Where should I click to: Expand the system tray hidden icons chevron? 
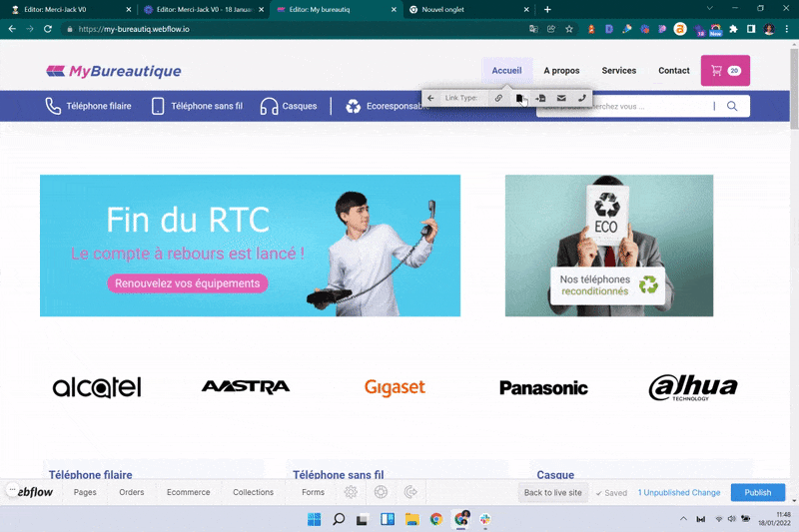(x=683, y=519)
